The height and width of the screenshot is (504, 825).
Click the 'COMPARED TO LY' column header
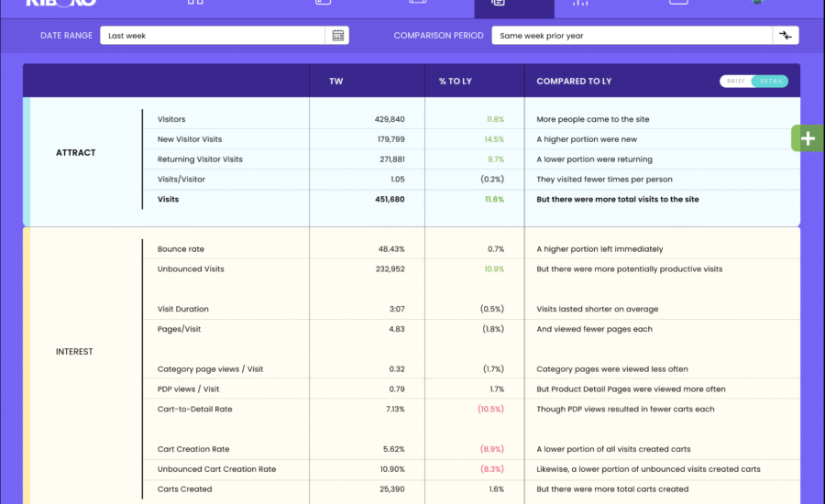coord(574,81)
